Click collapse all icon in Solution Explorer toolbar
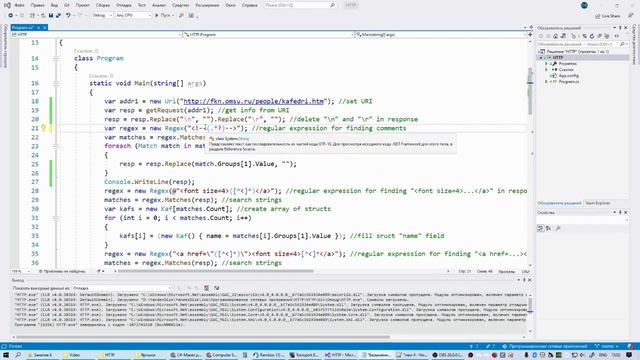The width and height of the screenshot is (640, 360). tap(599, 36)
